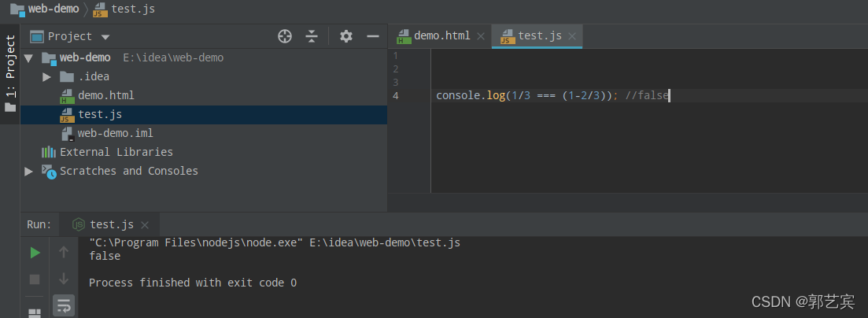The height and width of the screenshot is (318, 868).
Task: Rerun test.js with green play button
Action: pos(35,253)
